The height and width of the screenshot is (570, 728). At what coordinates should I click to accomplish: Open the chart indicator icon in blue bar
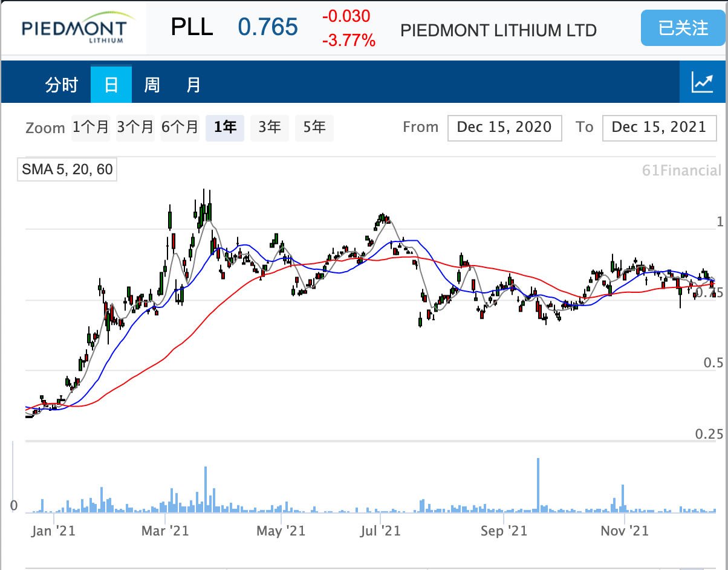click(x=702, y=82)
